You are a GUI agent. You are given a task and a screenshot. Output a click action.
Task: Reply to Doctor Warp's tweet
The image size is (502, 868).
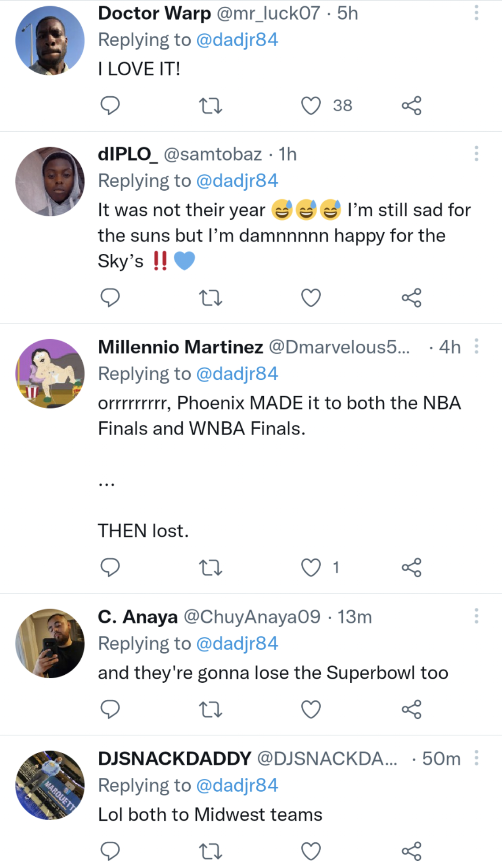click(110, 106)
